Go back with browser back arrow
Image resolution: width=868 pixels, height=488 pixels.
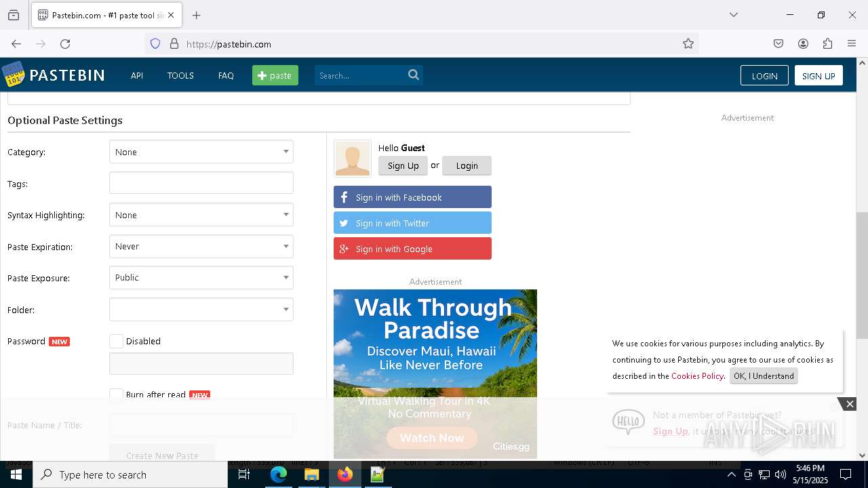16,44
